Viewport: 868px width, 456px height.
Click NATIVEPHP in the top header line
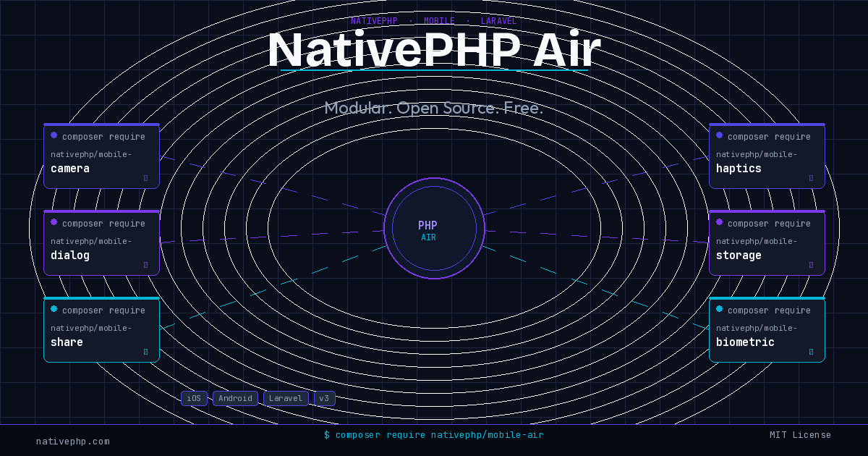(374, 22)
